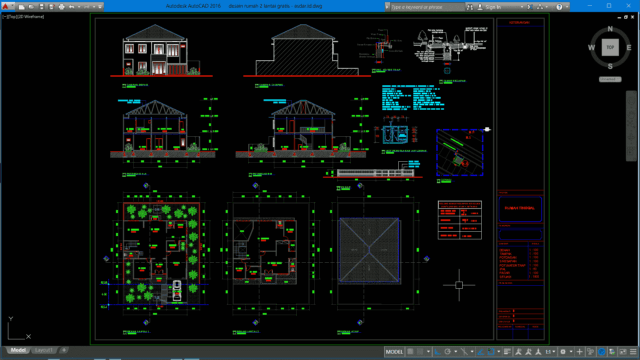The width and height of the screenshot is (640, 360).
Task: Click the Clean Screen icon in status bar
Action: (x=623, y=352)
